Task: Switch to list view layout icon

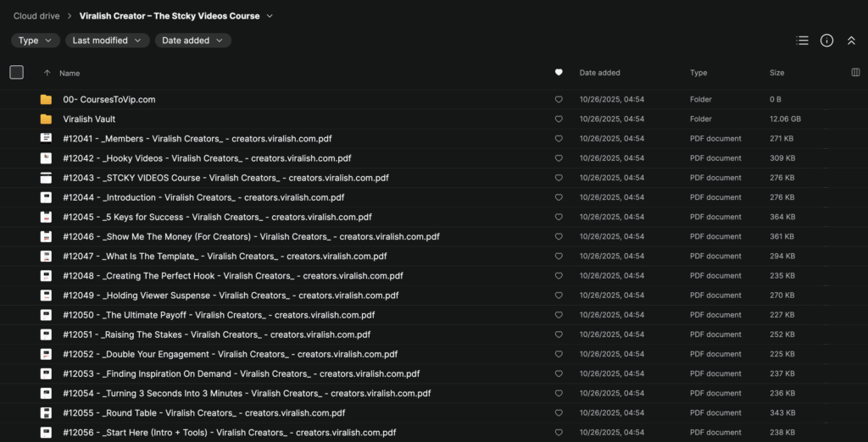Action: click(802, 41)
